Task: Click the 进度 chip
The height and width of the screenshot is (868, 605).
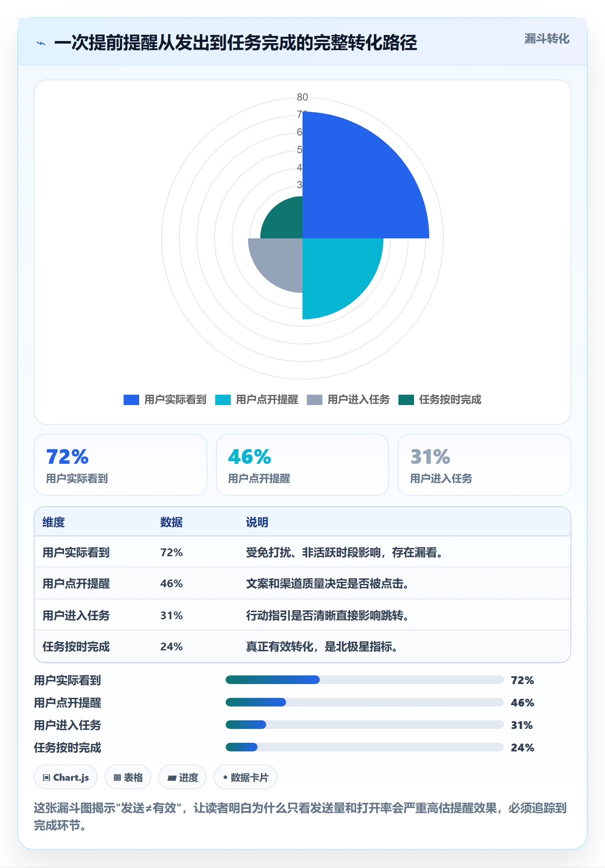Action: pos(182,777)
